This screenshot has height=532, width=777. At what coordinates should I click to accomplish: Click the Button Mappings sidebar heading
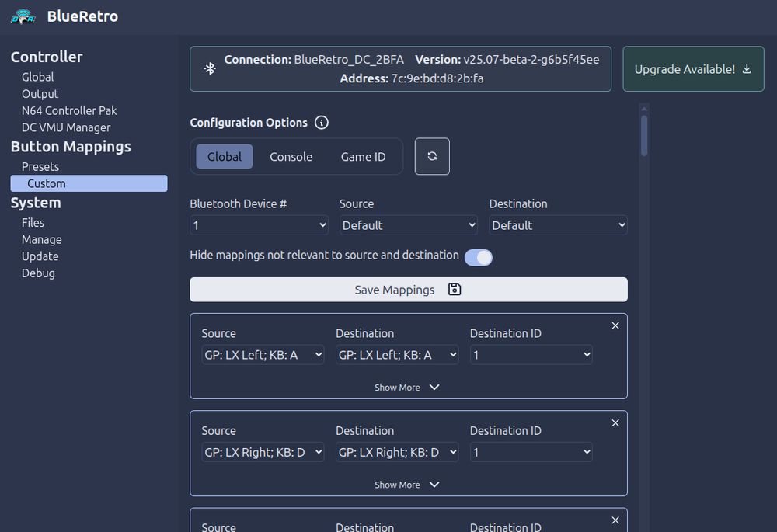pos(71,147)
